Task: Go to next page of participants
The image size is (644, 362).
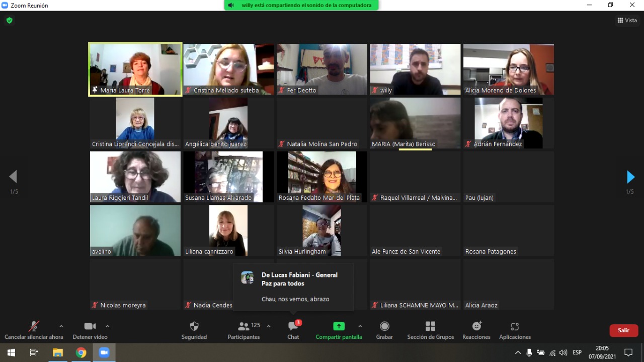Action: pyautogui.click(x=630, y=177)
